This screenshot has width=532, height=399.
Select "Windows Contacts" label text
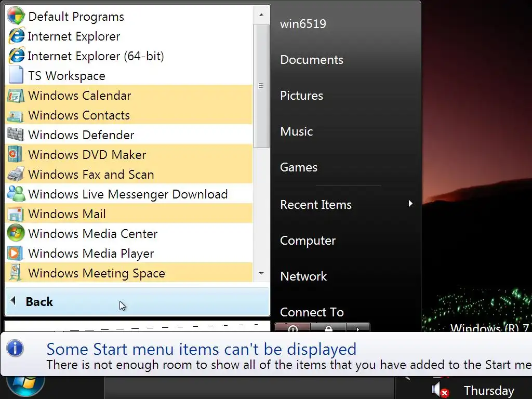[x=79, y=115]
